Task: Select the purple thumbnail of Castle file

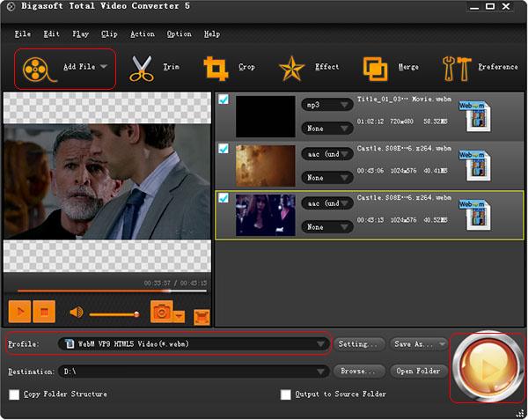Action: (x=266, y=215)
